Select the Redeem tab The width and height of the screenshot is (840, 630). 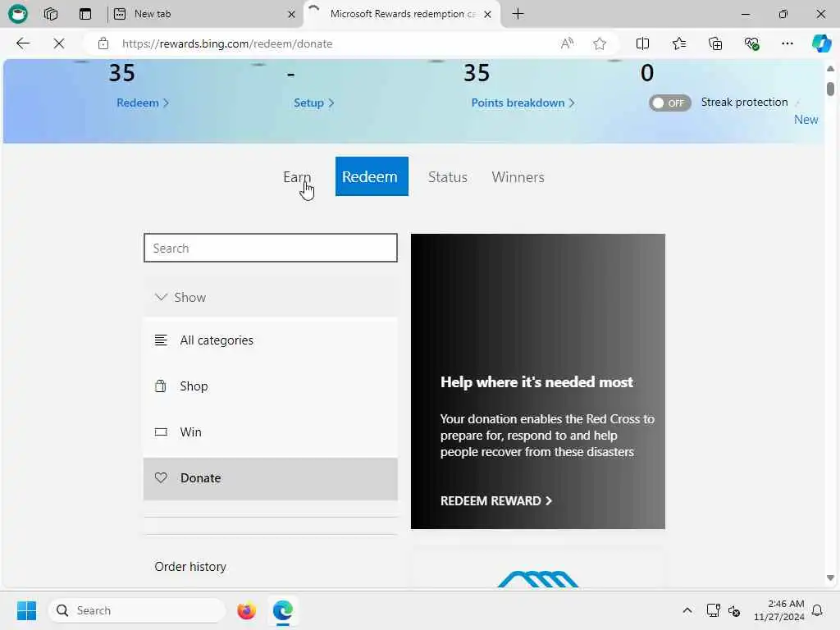tap(372, 176)
